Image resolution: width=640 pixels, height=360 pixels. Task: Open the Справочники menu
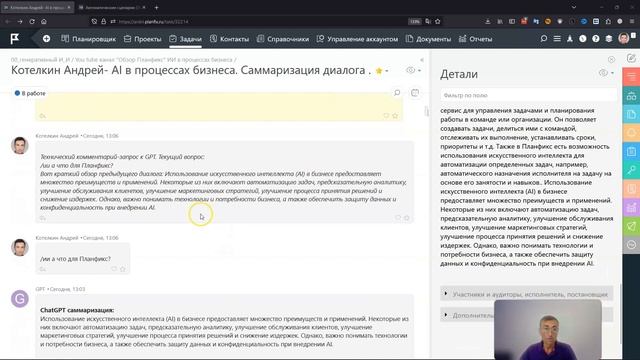[283, 39]
